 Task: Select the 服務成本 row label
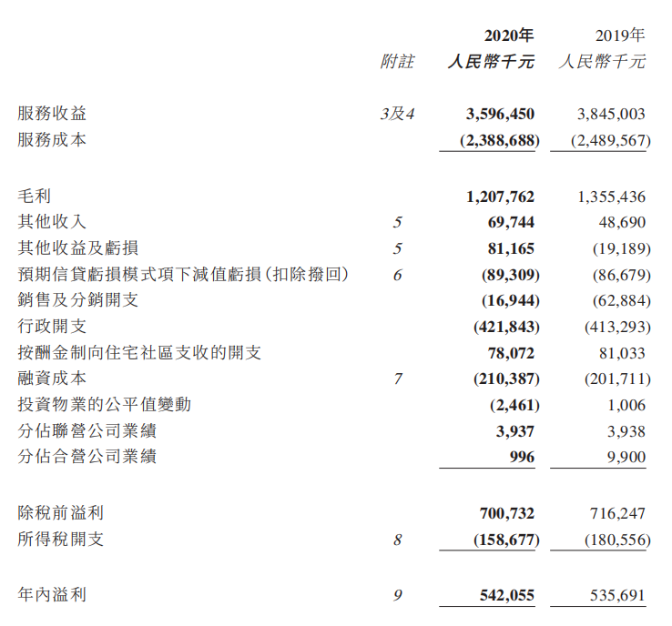[53, 141]
